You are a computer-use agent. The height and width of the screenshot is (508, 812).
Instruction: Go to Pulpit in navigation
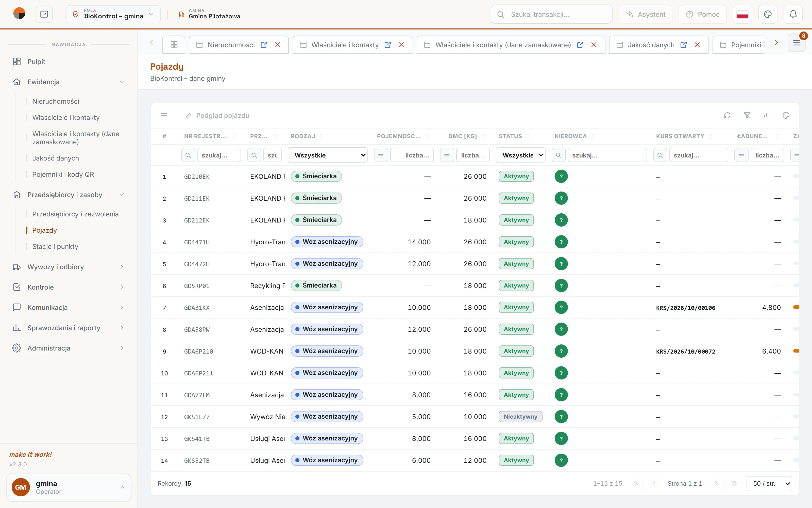[36, 62]
